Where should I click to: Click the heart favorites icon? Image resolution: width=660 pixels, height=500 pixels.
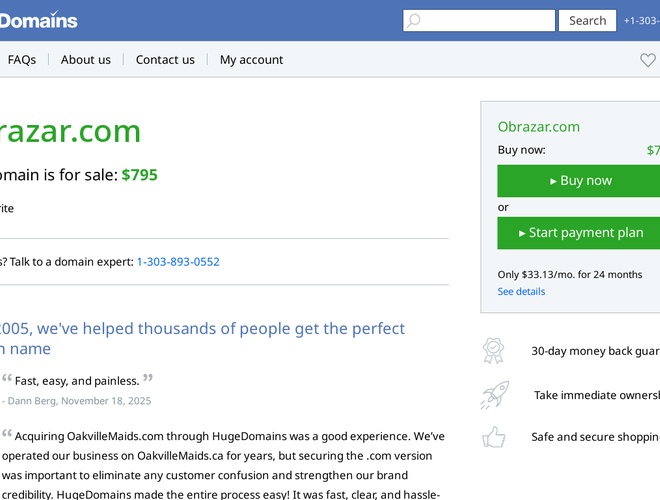(x=648, y=60)
